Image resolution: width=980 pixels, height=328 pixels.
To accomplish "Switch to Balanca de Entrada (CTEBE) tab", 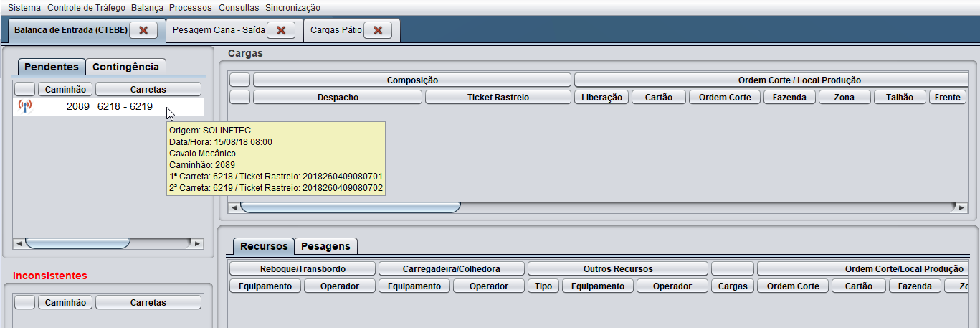I will pyautogui.click(x=71, y=30).
